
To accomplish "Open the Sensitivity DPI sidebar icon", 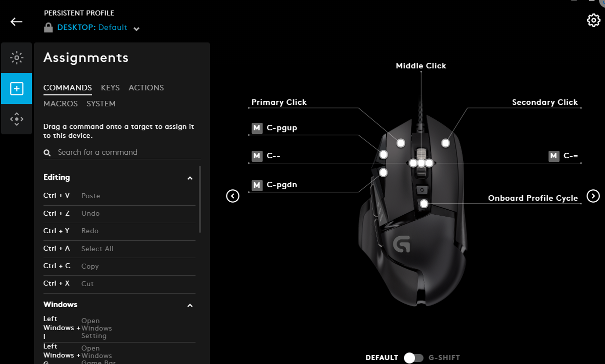I will [16, 119].
